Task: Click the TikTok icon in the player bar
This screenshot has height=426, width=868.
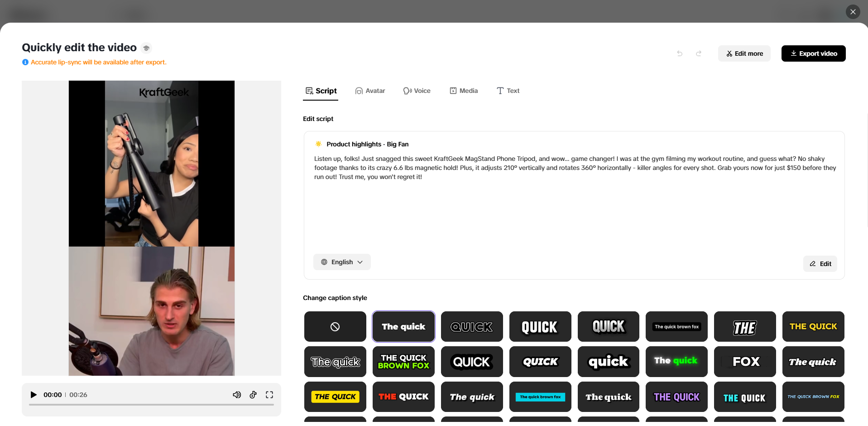Action: 253,395
